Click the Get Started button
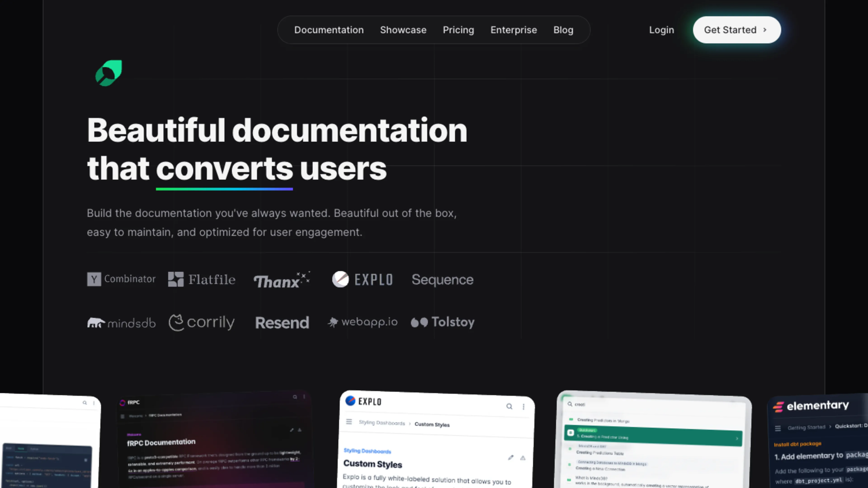The height and width of the screenshot is (488, 868). pyautogui.click(x=737, y=30)
